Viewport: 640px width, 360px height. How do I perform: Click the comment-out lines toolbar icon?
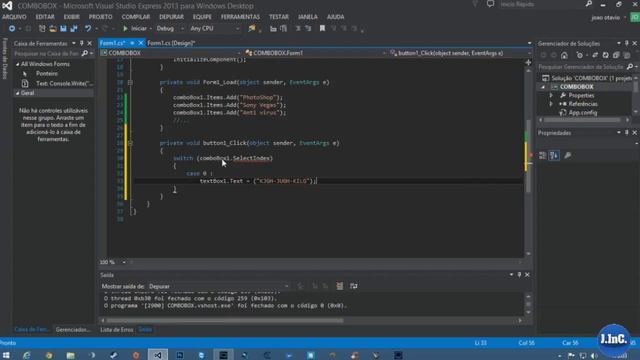(x=298, y=29)
